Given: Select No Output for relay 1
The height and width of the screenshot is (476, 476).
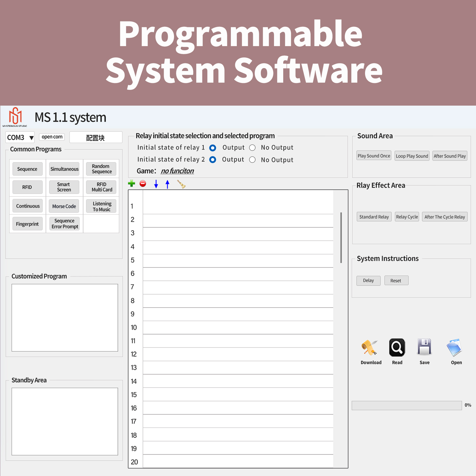Looking at the screenshot, I should (x=252, y=148).
